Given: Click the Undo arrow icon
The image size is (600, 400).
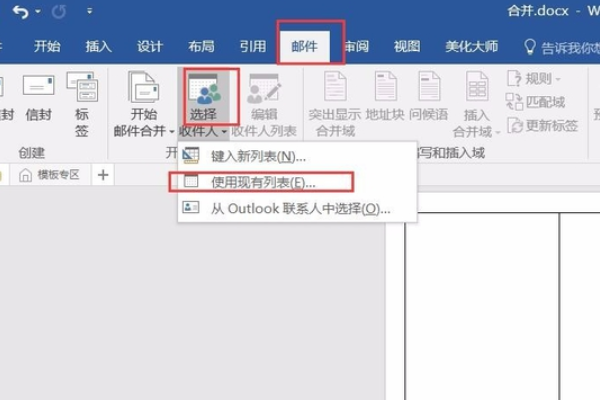Looking at the screenshot, I should tap(20, 12).
